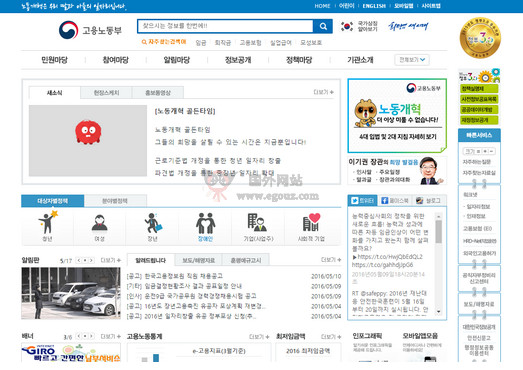Screen dimensions: 523x370
Task: Click the main search input field
Action: coord(225,26)
